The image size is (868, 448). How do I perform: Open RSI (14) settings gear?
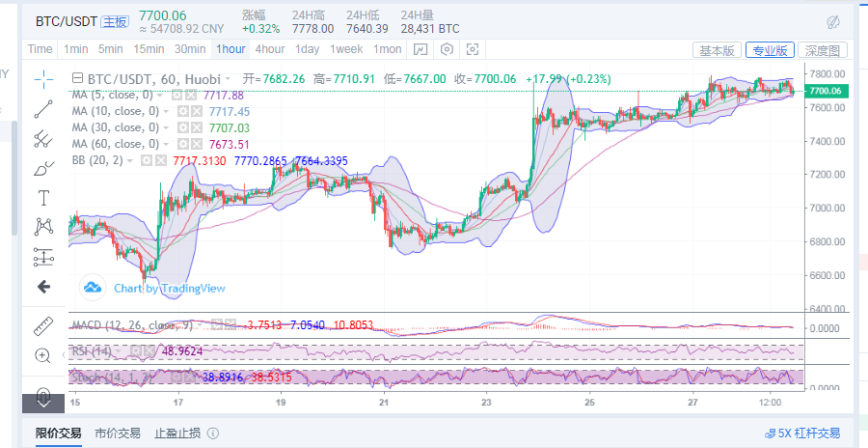point(136,351)
